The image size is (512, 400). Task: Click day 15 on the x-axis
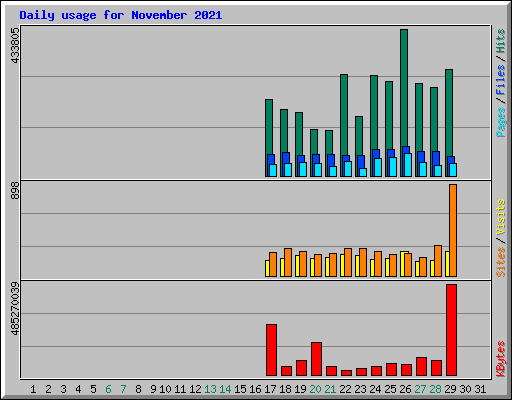click(x=240, y=389)
